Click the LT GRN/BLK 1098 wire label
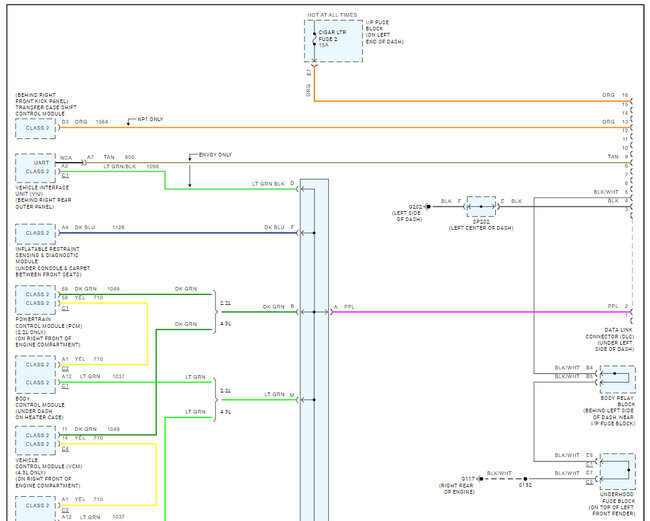650x521 pixels. point(131,166)
